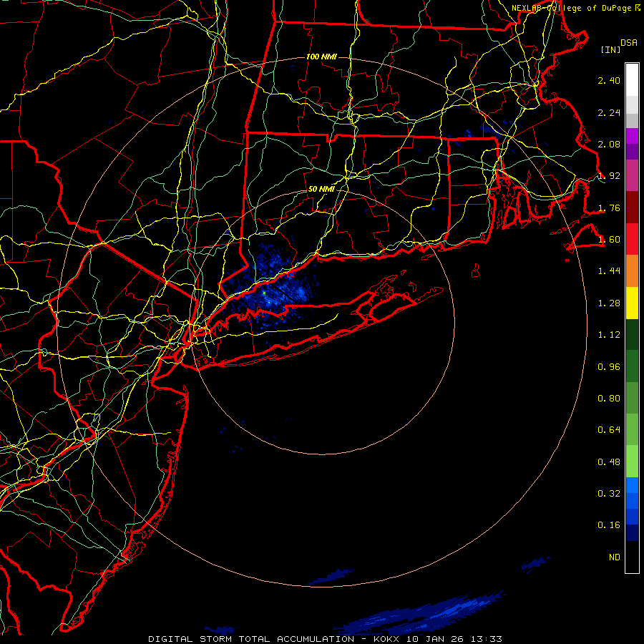Image resolution: width=644 pixels, height=644 pixels.
Task: Click the 0.32 legend value
Action: tap(609, 494)
